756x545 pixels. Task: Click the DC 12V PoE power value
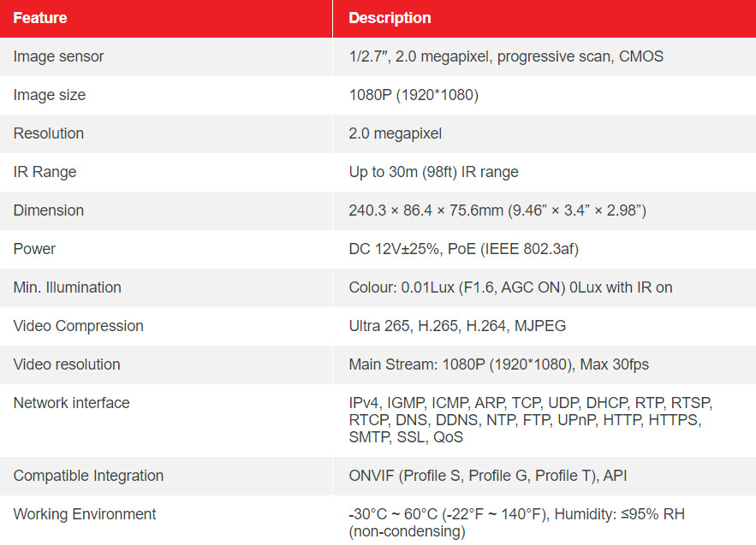[x=463, y=249]
